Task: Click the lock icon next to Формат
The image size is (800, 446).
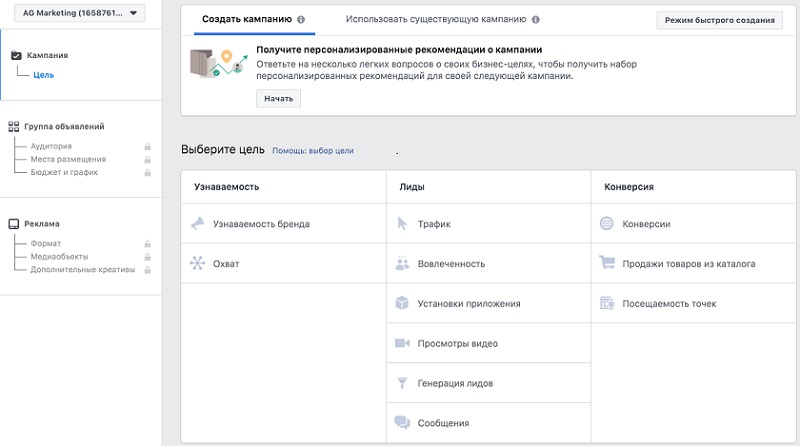Action: click(147, 244)
